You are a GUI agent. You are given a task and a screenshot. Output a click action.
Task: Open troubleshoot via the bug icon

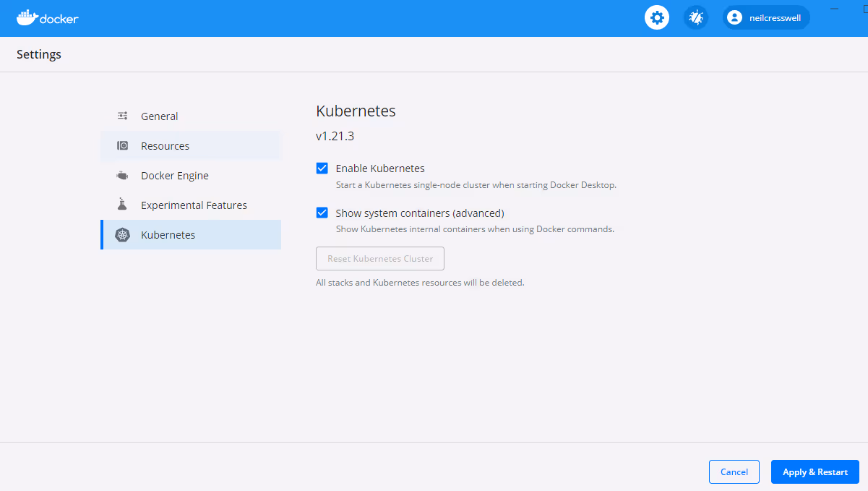point(696,17)
